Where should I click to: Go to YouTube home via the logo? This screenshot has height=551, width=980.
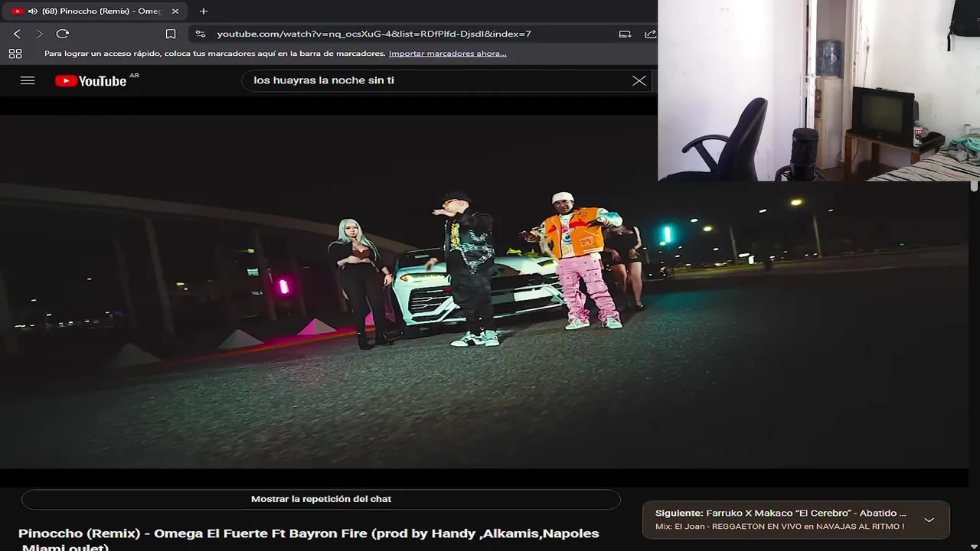point(91,80)
